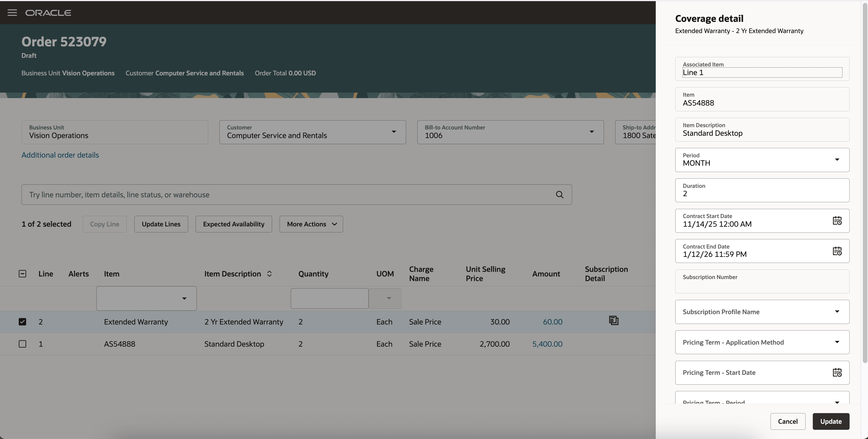Sort the Item Description column

point(269,274)
